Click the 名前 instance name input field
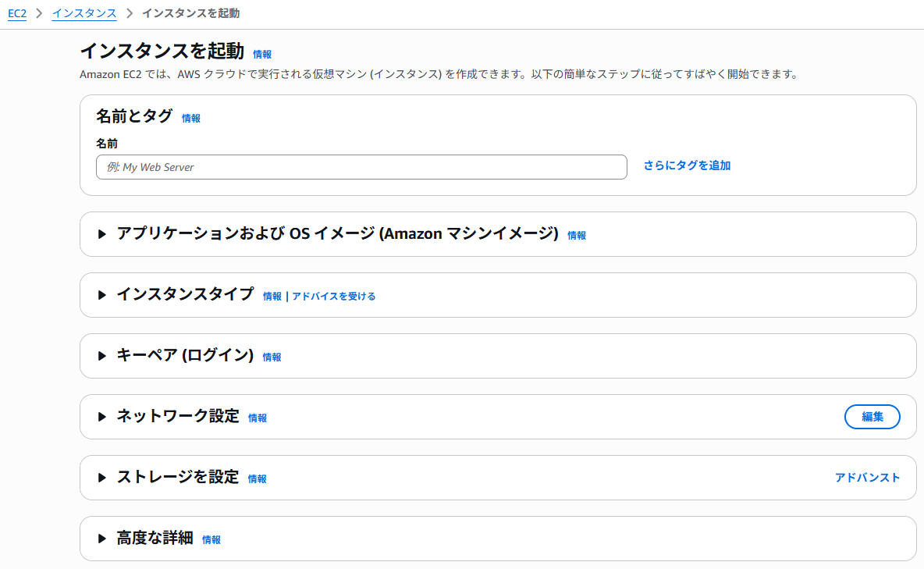Image resolution: width=924 pixels, height=569 pixels. [x=361, y=167]
